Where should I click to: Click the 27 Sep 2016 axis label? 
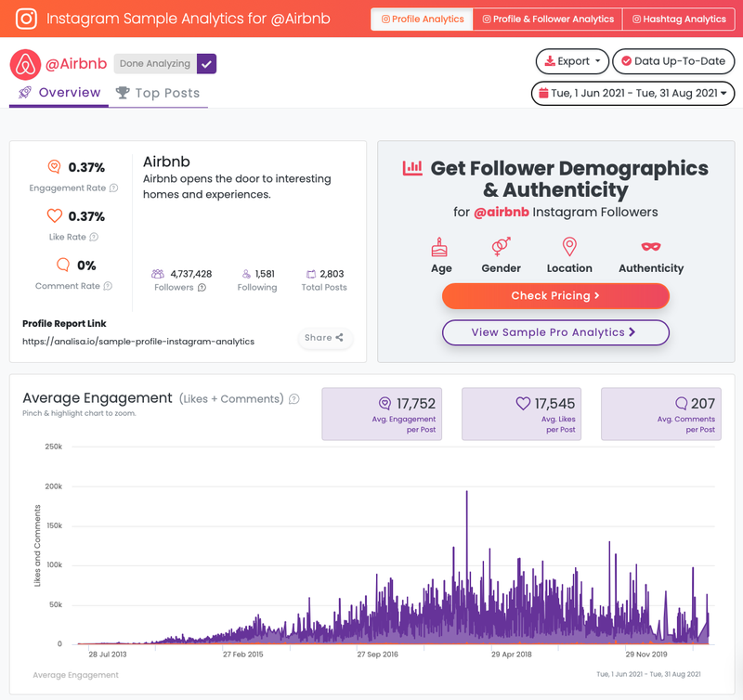click(378, 655)
